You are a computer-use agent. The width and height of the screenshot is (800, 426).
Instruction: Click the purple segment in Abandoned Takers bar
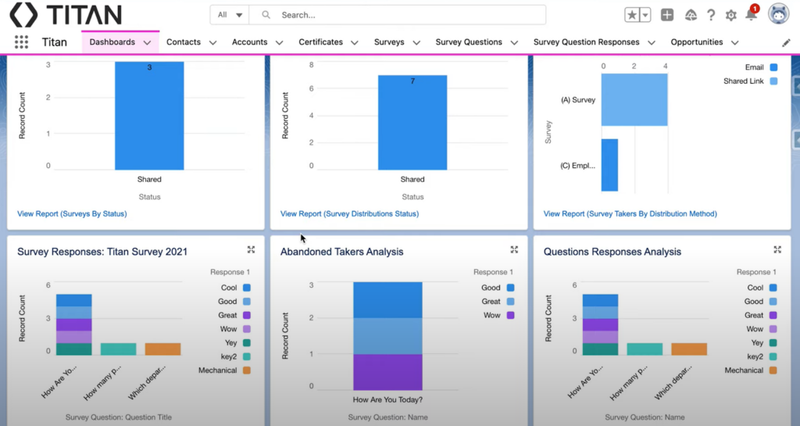click(388, 372)
